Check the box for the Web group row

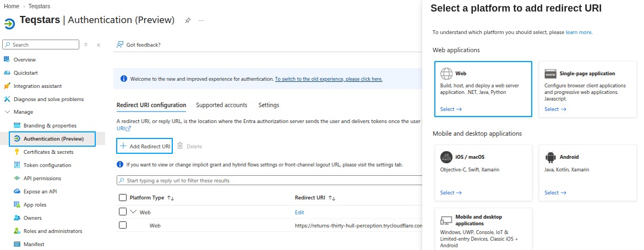(122, 212)
